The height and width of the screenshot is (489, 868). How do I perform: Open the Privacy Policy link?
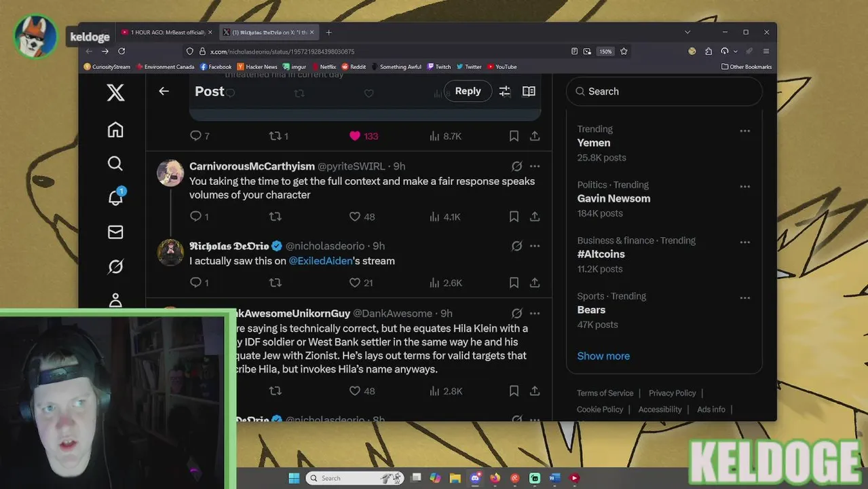[x=672, y=393]
